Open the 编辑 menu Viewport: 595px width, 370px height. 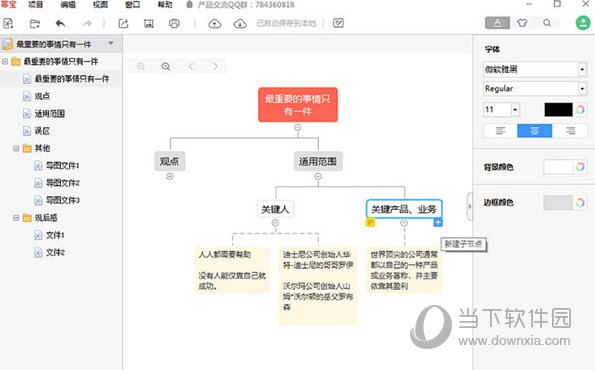click(x=68, y=5)
